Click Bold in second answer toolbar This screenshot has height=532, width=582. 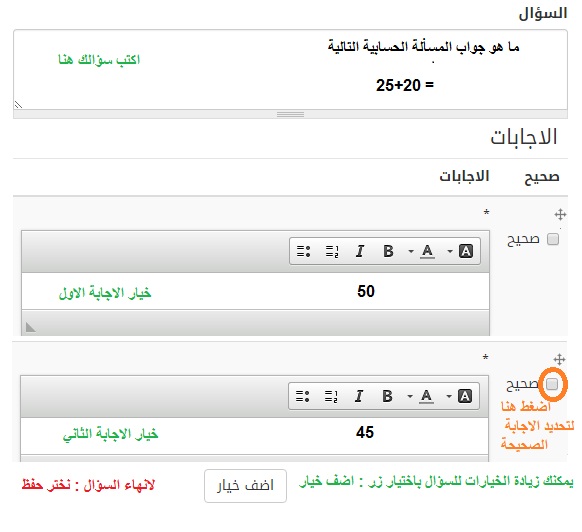(387, 396)
